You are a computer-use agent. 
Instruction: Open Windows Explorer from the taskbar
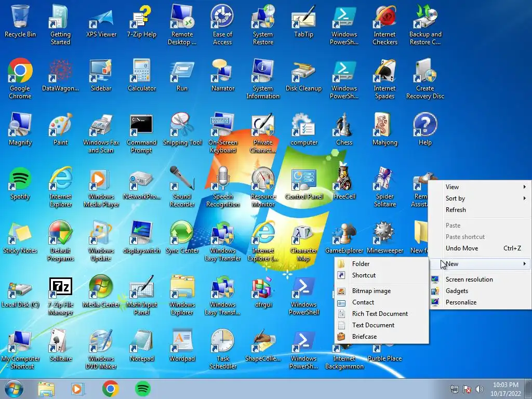pos(46,389)
